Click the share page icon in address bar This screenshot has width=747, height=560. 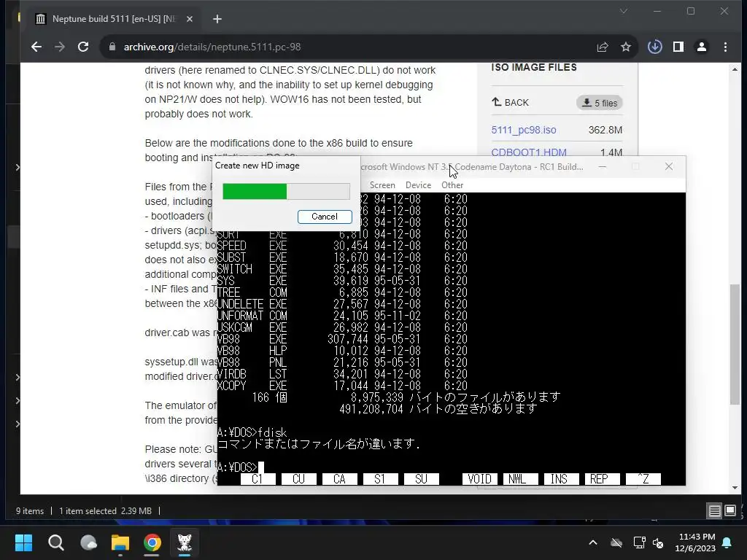[x=602, y=47]
